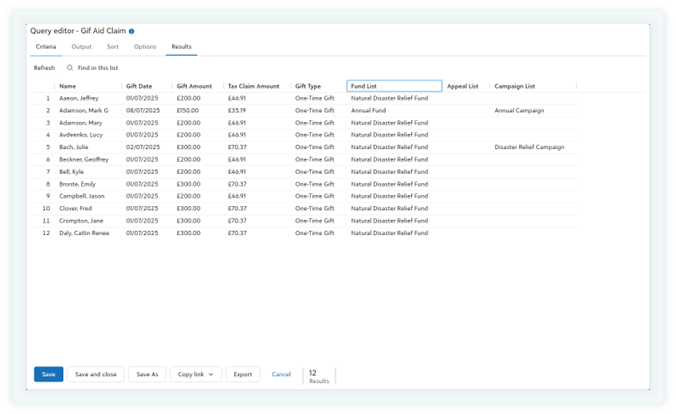Switch to the Output tab
676x414 pixels.
click(81, 47)
